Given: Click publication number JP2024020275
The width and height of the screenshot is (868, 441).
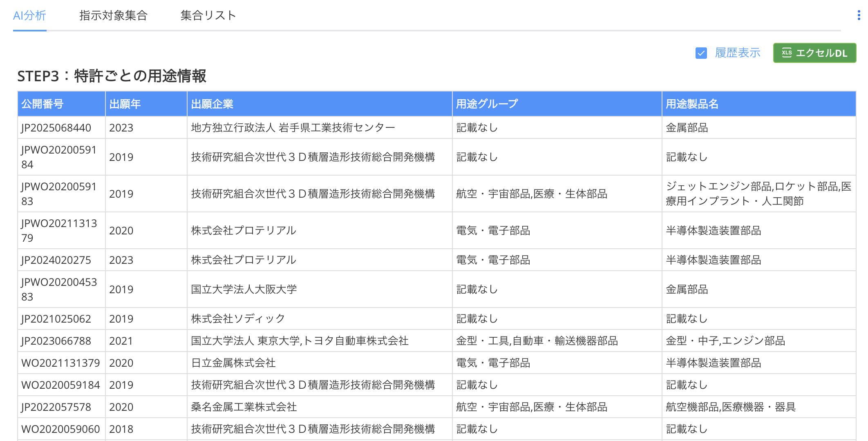Looking at the screenshot, I should (56, 260).
